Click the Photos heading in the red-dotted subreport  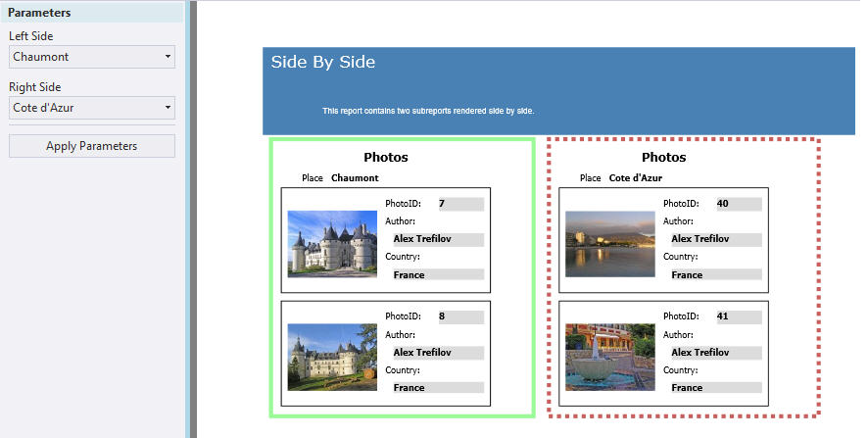[663, 158]
